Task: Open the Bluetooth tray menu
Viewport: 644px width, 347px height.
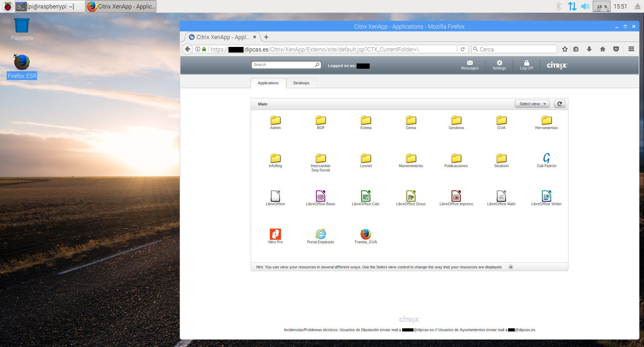Action: click(559, 6)
